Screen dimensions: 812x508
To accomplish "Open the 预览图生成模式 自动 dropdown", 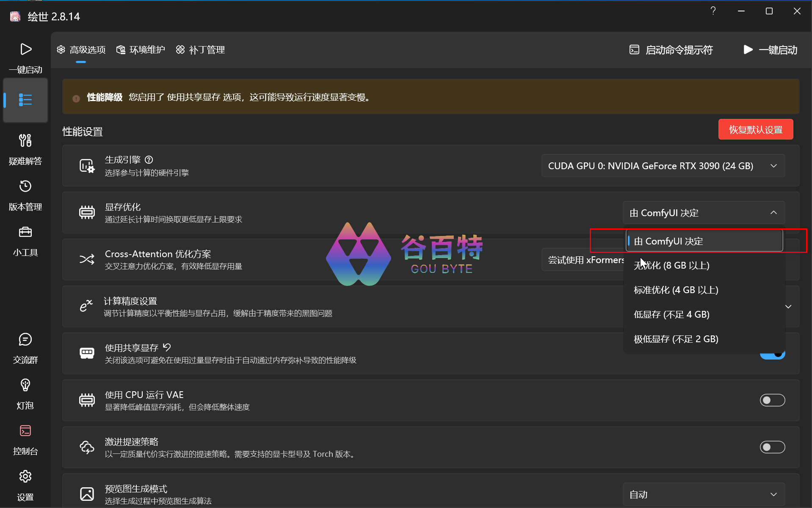I will pyautogui.click(x=704, y=494).
